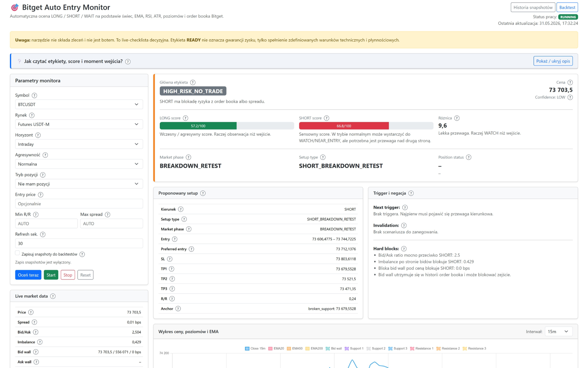Expand Horyzont dropdown set to Intraday
588x368 pixels.
tap(79, 144)
